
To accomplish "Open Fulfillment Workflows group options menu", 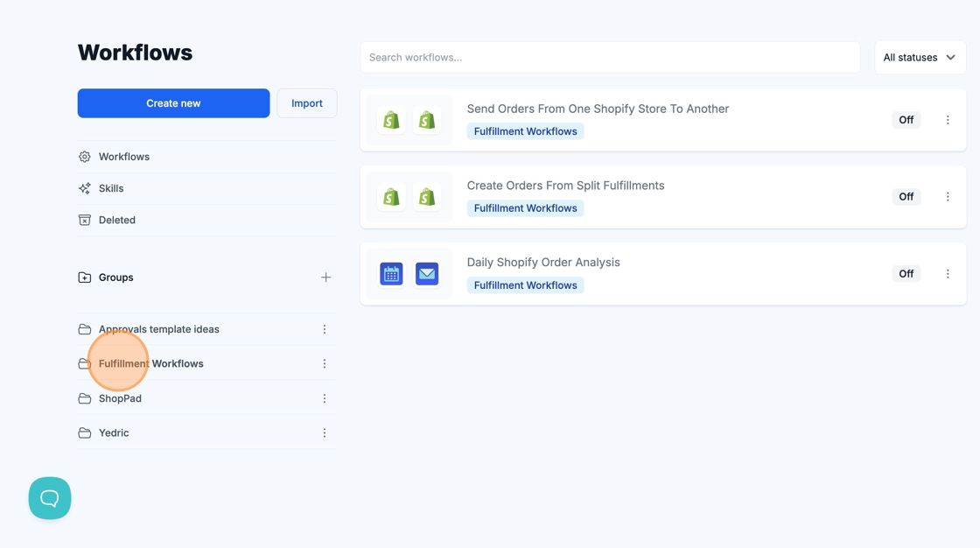I will 324,363.
